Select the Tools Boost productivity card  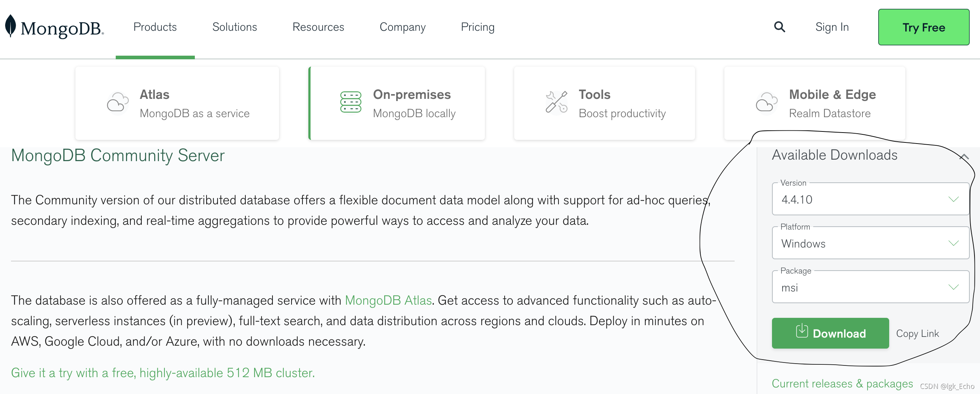click(604, 103)
